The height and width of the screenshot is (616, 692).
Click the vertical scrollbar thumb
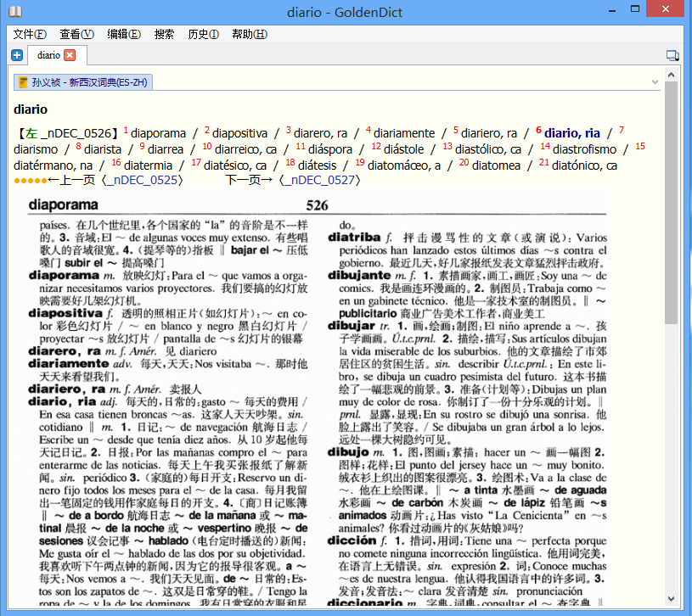pos(672,203)
